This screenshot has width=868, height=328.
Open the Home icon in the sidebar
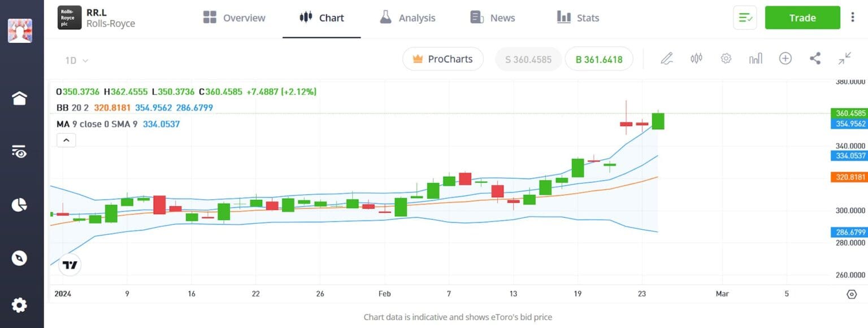pos(19,98)
